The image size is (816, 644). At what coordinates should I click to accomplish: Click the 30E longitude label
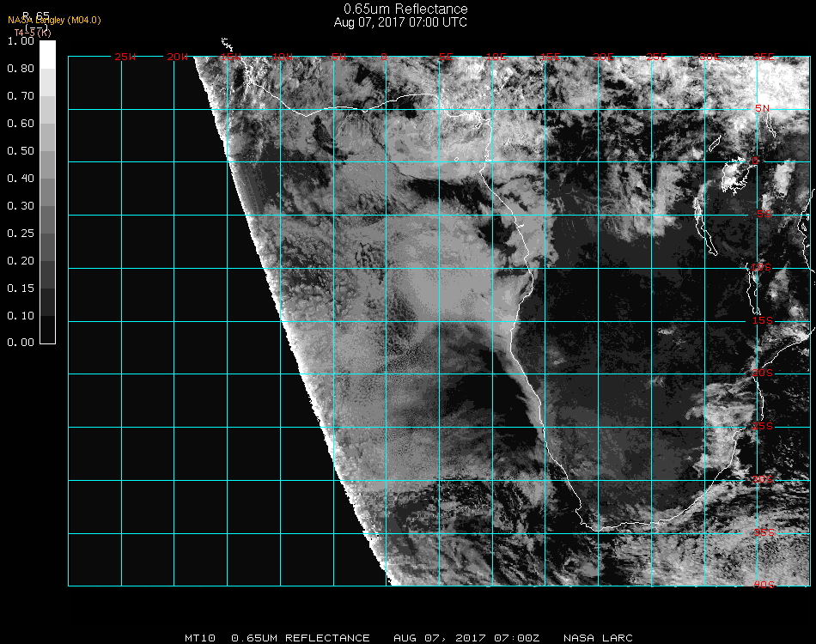click(x=709, y=57)
